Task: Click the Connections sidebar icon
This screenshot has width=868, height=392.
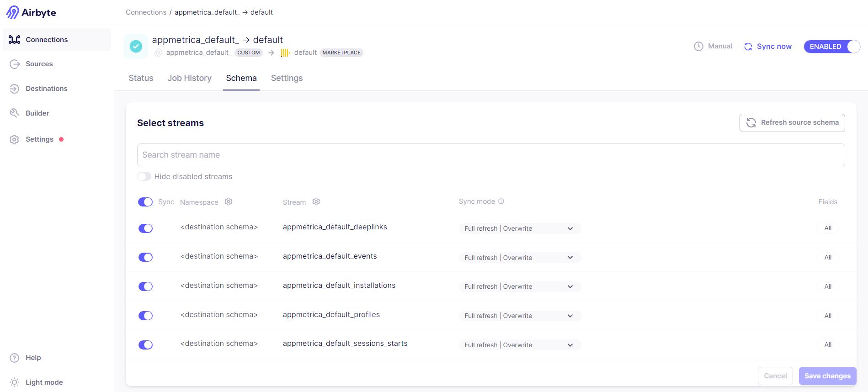Action: [15, 40]
